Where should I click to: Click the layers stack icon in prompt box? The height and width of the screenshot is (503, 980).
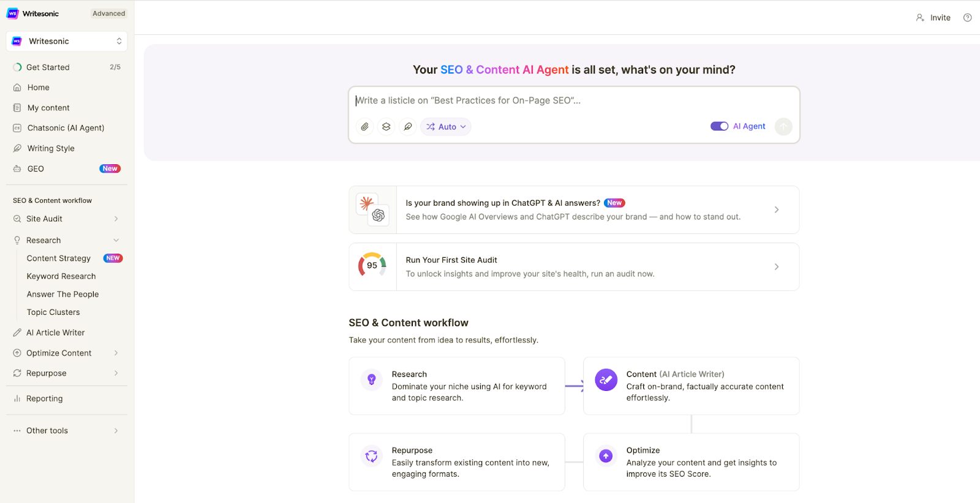pyautogui.click(x=386, y=127)
